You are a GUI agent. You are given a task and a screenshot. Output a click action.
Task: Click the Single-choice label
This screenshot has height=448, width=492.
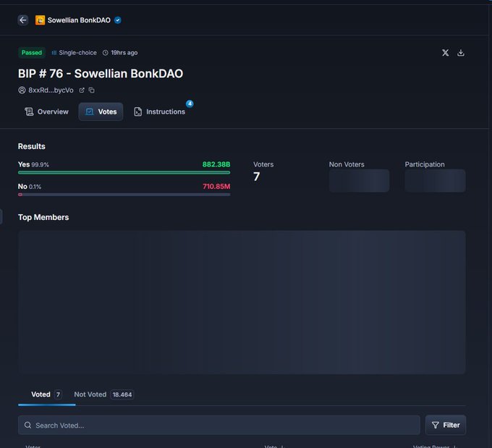point(77,53)
